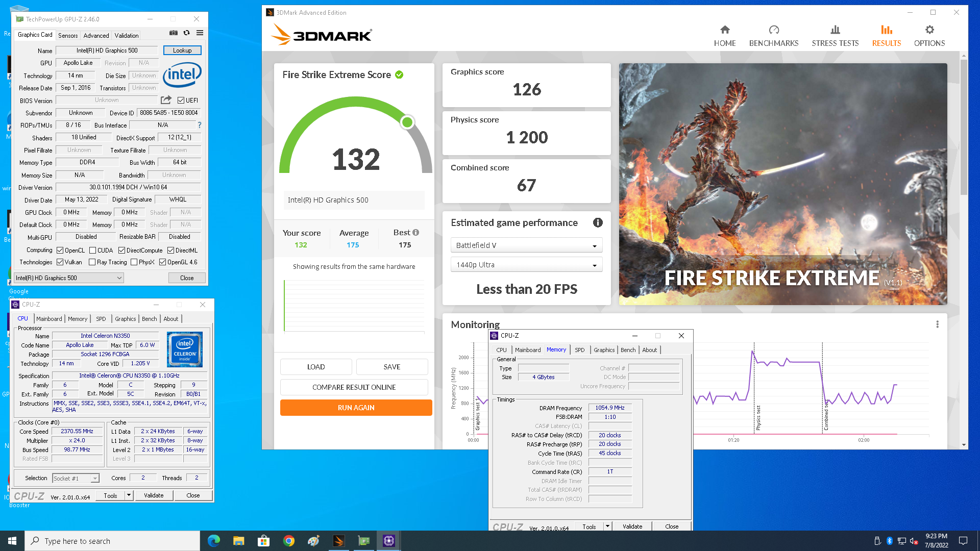980x551 pixels.
Task: Click the GPU-Z taskbar icon
Action: tap(364, 541)
